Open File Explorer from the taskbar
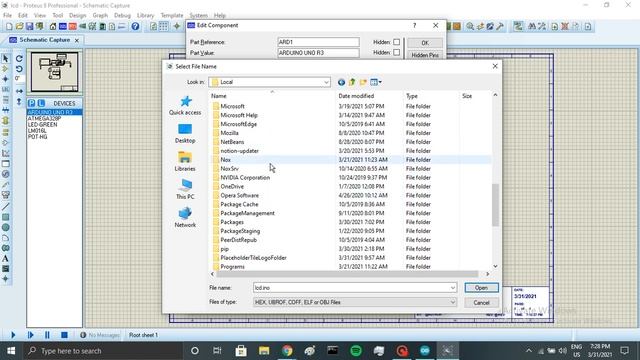This screenshot has width=640, height=360. 264,351
